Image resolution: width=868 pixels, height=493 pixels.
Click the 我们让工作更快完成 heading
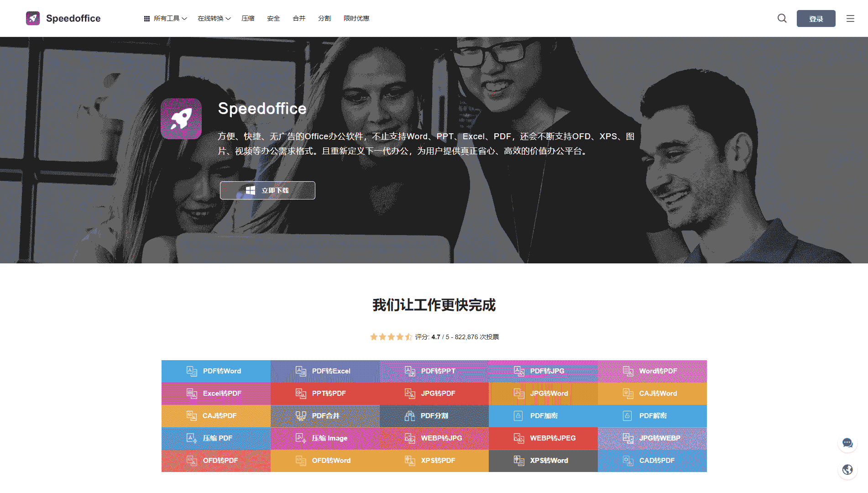[434, 305]
